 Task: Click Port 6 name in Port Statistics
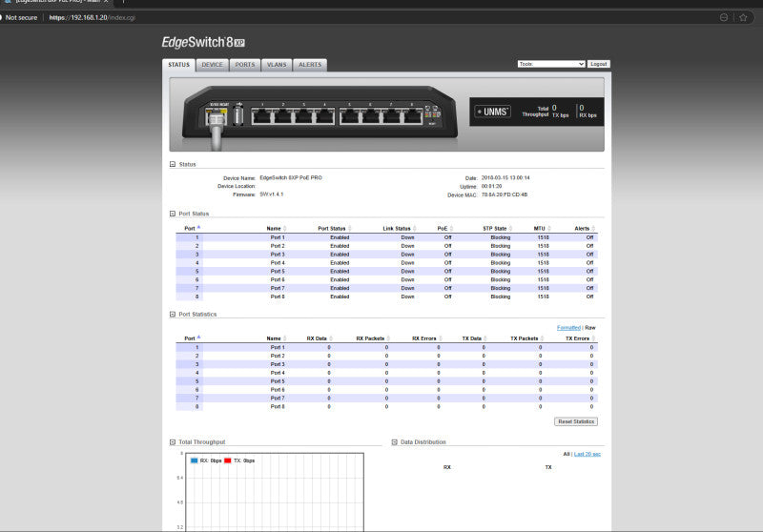[x=278, y=390]
